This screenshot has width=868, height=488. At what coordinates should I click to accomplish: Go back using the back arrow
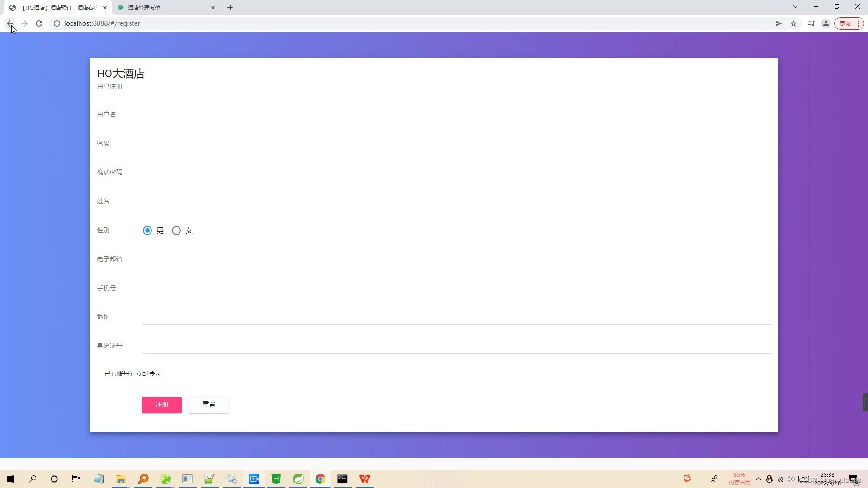coord(10,23)
